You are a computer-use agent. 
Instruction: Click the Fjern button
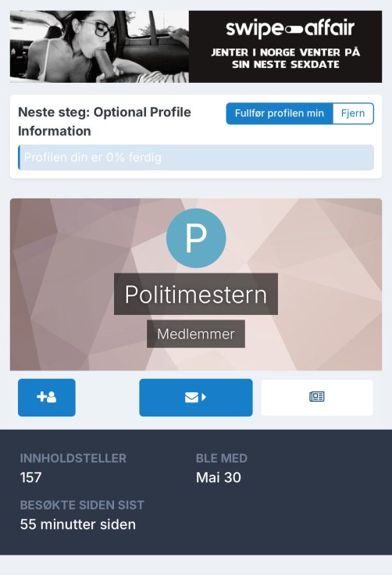click(x=353, y=113)
